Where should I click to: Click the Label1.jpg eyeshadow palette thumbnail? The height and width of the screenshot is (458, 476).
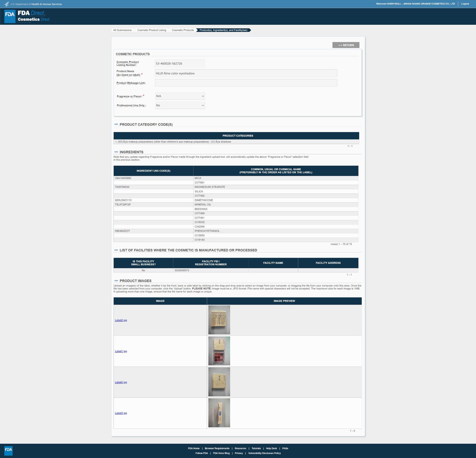219,351
